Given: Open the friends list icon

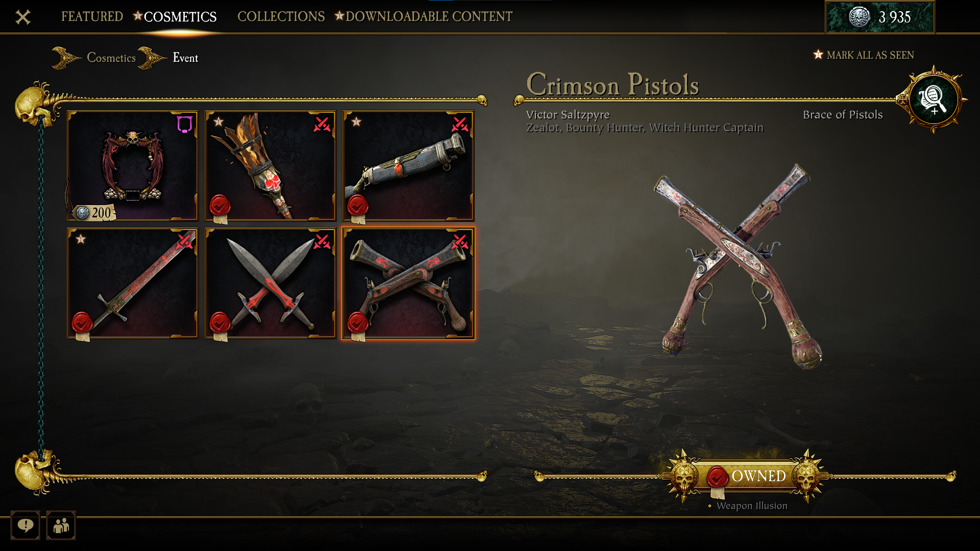Looking at the screenshot, I should coord(61,525).
